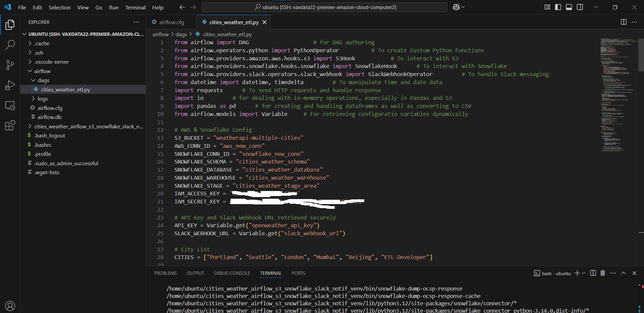
Task: Click the VS Code logo icon
Action: [x=7, y=7]
